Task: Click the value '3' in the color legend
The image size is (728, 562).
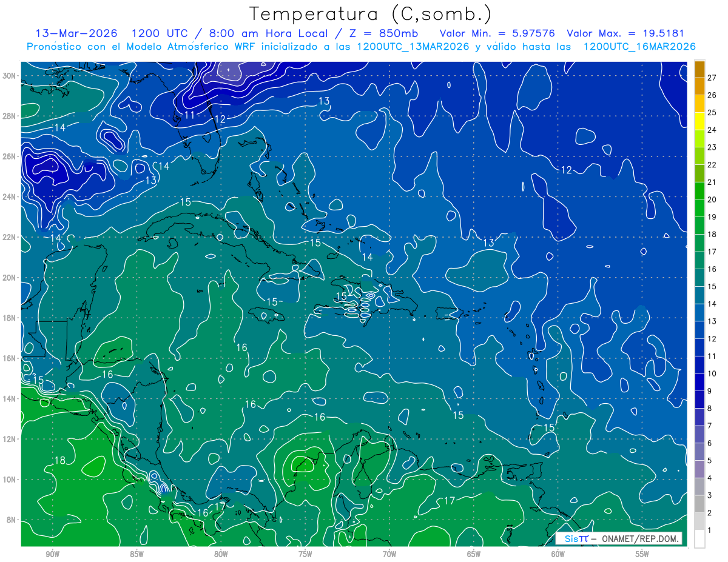Action: [x=710, y=495]
